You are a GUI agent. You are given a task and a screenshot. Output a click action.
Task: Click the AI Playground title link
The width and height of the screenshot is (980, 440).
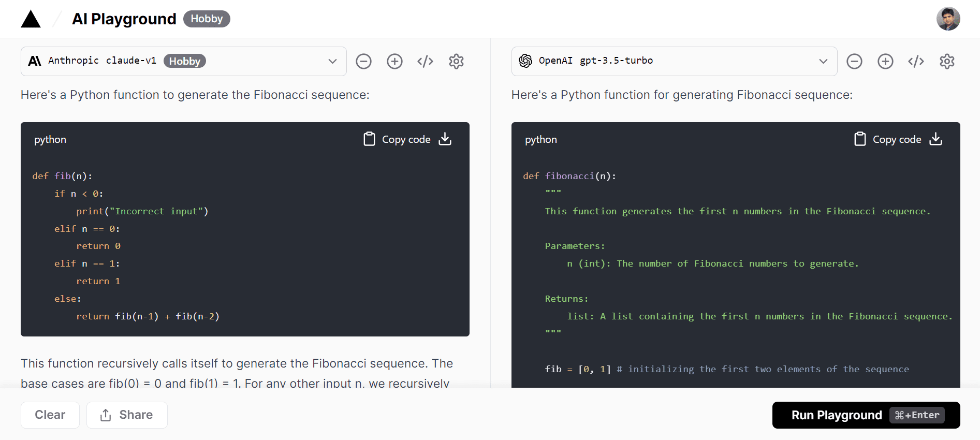tap(124, 19)
